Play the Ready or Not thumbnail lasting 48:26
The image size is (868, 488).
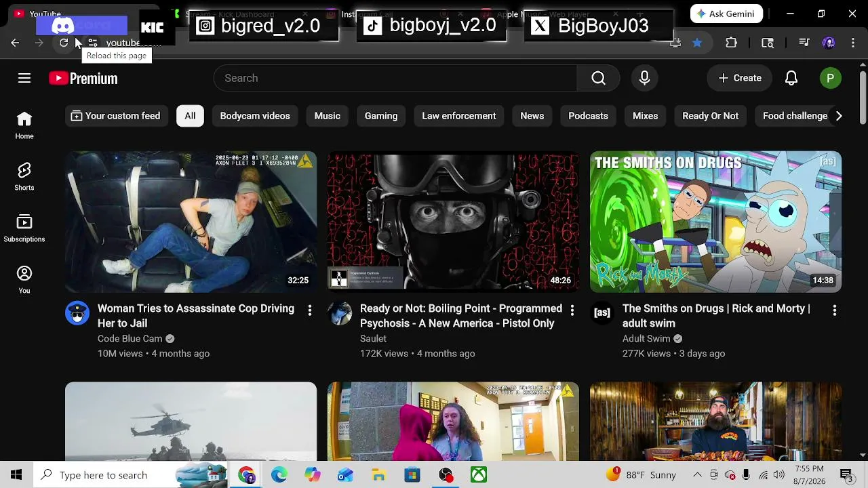pos(453,222)
